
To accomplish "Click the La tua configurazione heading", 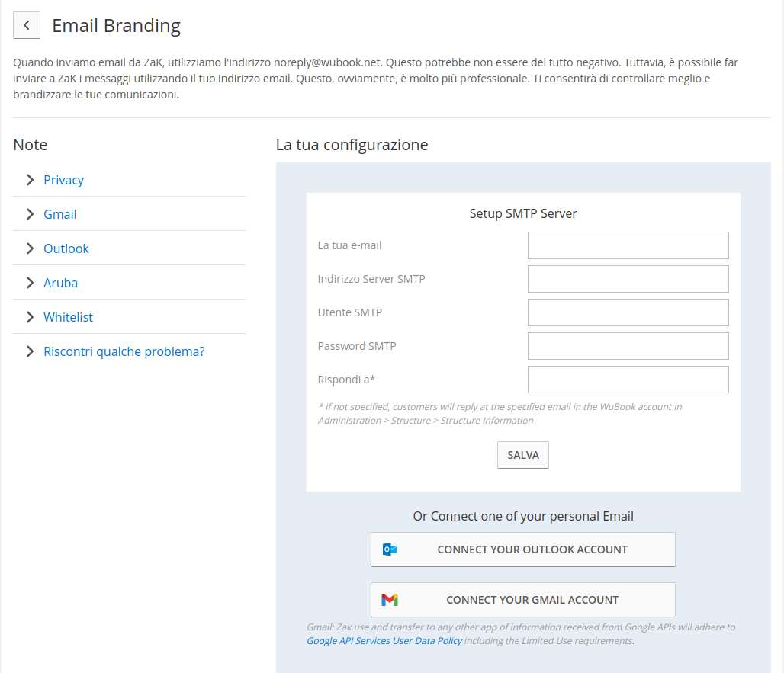I will [x=352, y=145].
